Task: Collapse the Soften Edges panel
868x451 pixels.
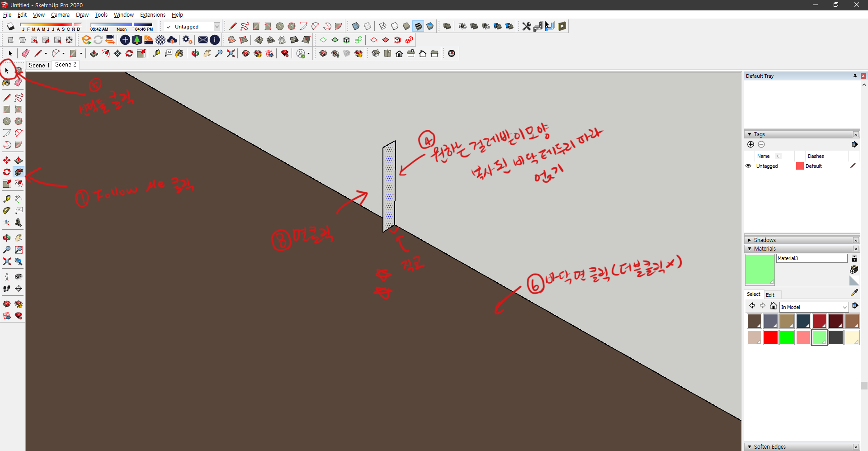Action: (749, 447)
